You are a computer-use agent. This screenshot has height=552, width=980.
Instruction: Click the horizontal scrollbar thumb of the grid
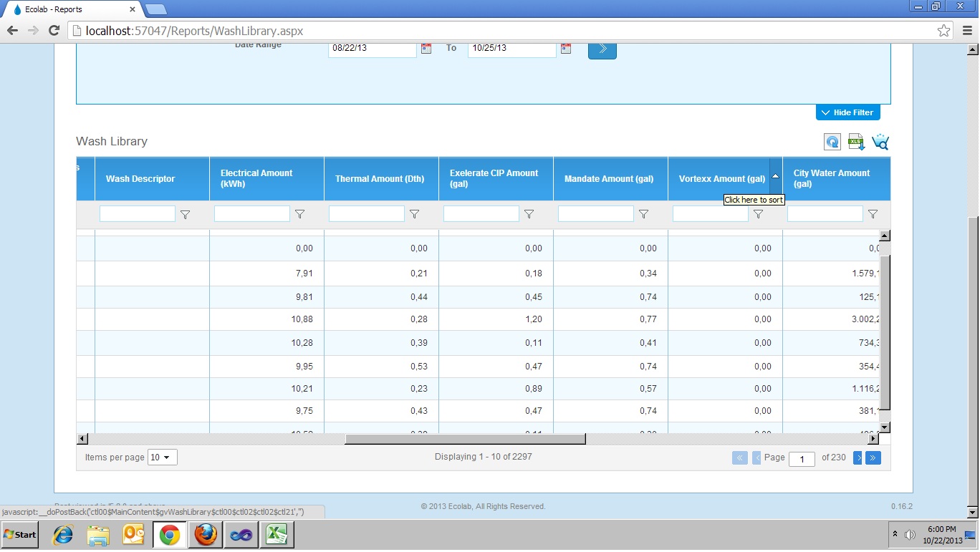tap(464, 439)
